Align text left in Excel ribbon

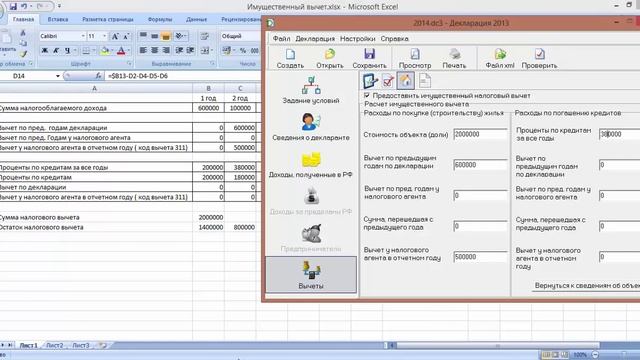click(143, 50)
